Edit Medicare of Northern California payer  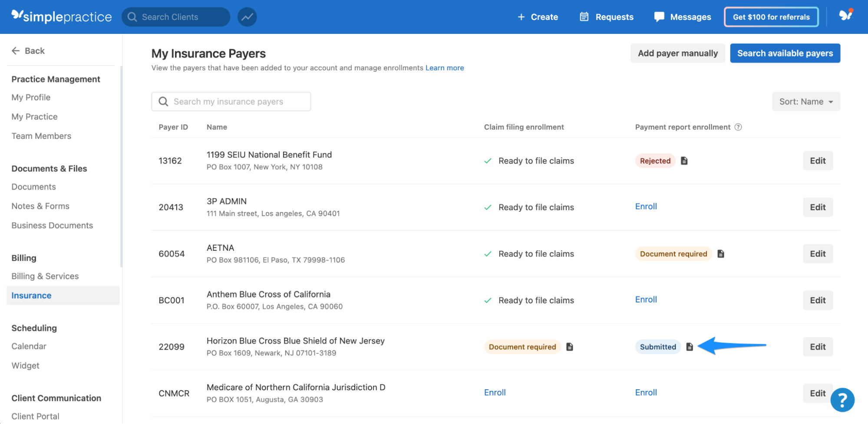(818, 393)
